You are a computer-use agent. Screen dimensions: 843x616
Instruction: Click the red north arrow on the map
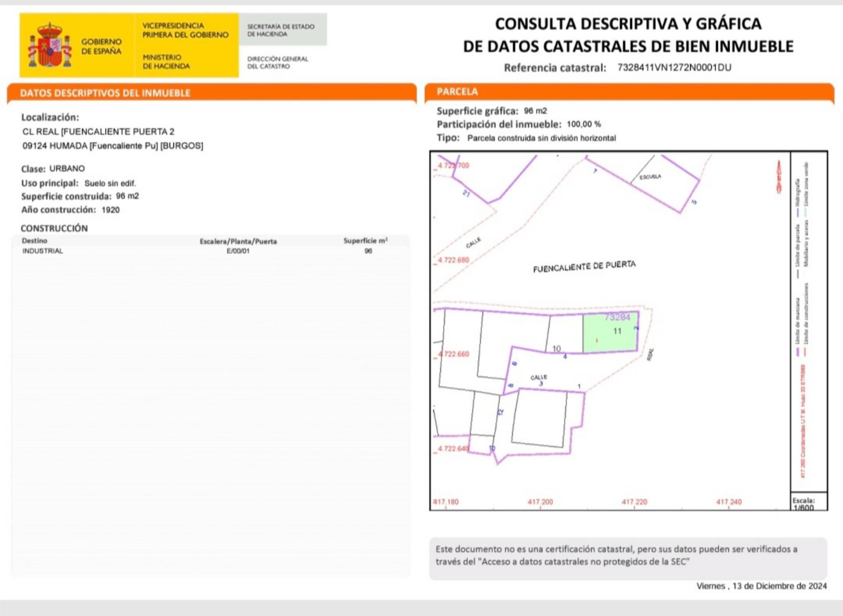point(779,177)
